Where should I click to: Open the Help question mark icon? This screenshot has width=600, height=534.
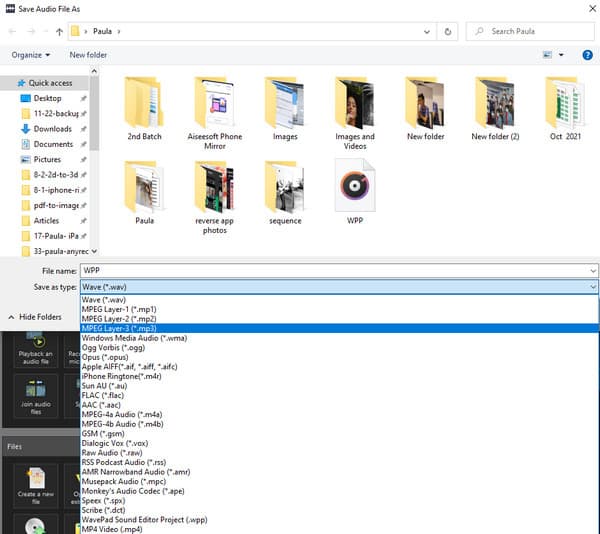coord(587,55)
